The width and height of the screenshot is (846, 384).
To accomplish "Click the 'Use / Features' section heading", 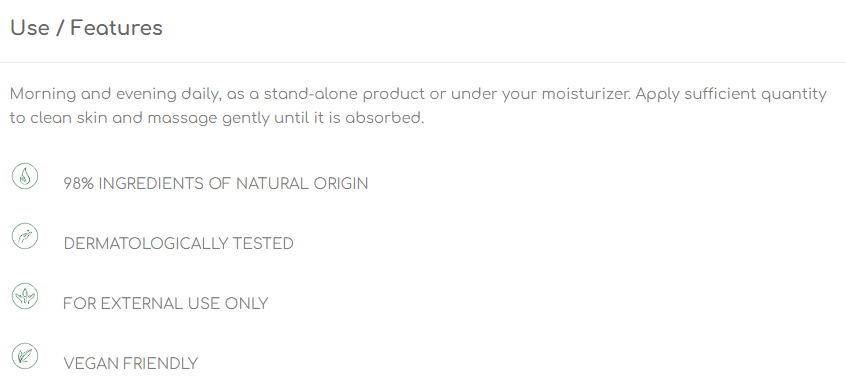I will click(x=86, y=28).
